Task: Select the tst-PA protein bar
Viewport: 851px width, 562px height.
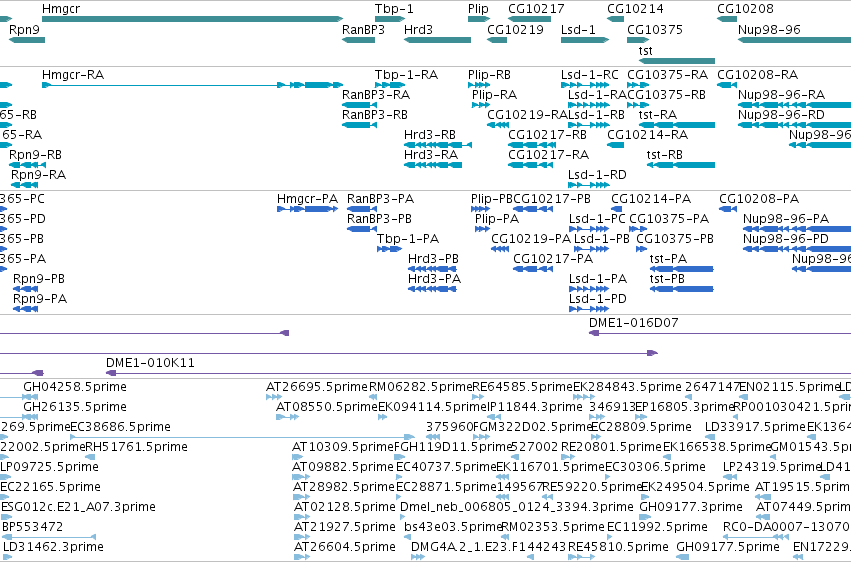Action: [682, 269]
